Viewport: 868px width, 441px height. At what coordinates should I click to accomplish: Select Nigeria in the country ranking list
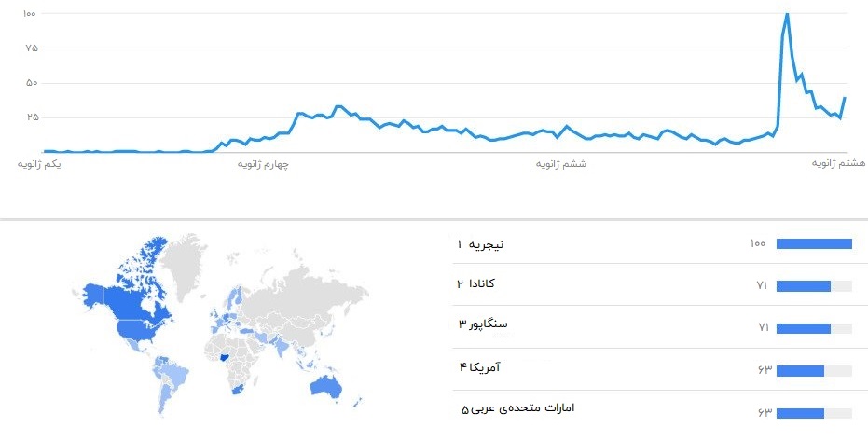[484, 244]
